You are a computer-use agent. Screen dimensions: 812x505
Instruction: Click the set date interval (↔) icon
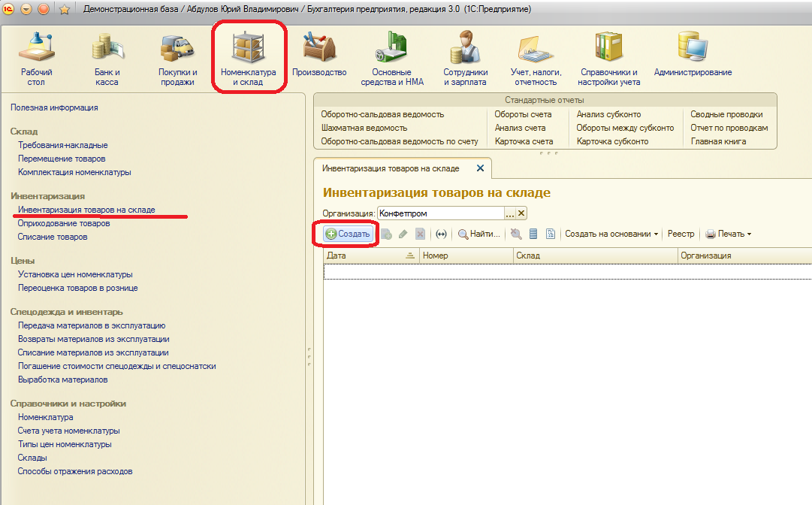(441, 234)
